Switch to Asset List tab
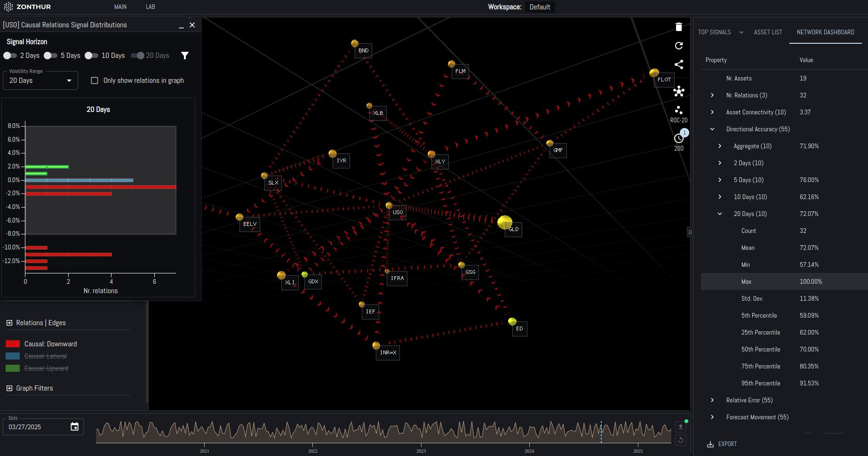Viewport: 868px width, 456px height. (768, 32)
